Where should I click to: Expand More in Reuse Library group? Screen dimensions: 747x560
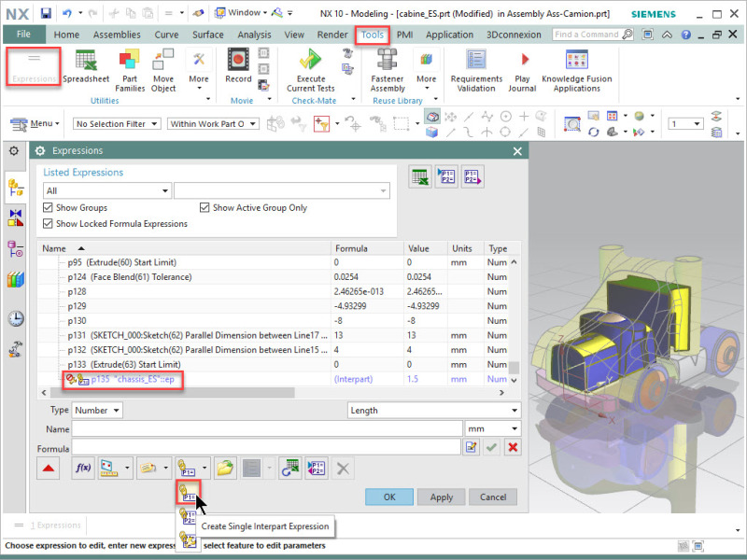point(427,72)
